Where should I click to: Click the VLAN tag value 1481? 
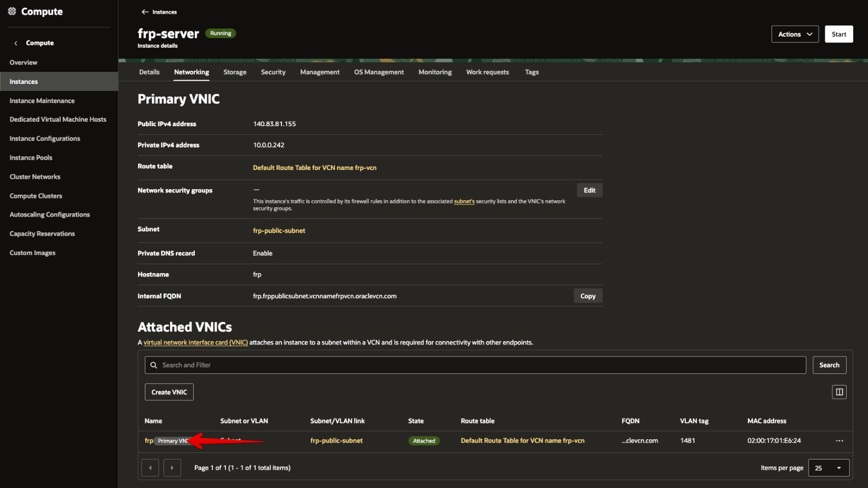[x=688, y=441]
